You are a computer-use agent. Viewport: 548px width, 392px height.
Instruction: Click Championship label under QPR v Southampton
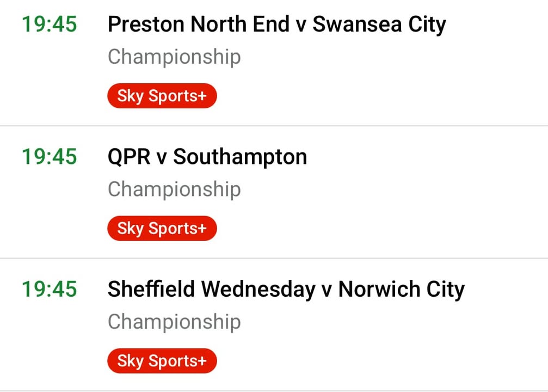pos(174,189)
